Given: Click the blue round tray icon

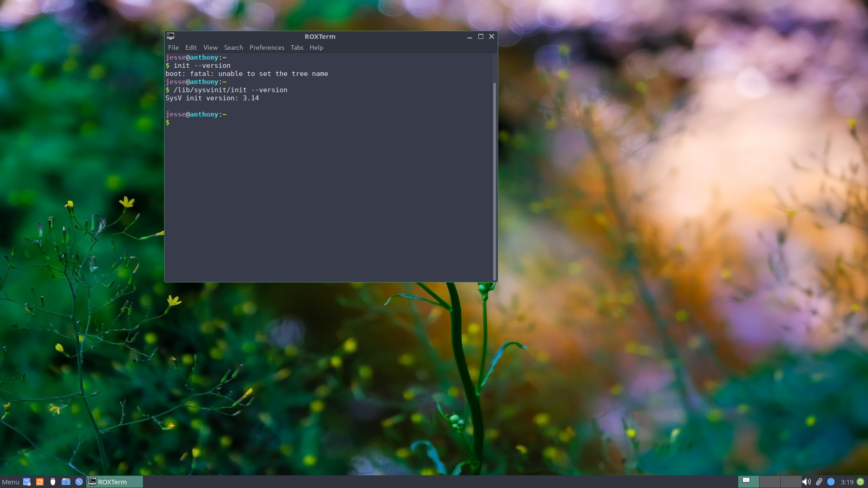Looking at the screenshot, I should tap(831, 482).
